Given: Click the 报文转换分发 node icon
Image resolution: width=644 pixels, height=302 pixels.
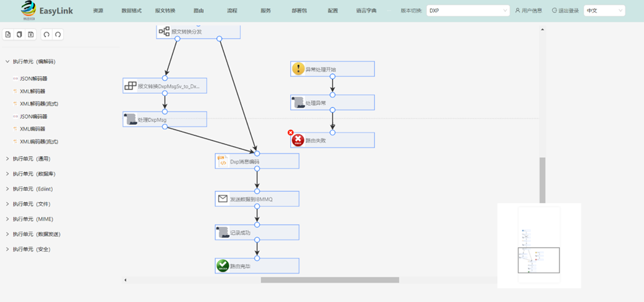Looking at the screenshot, I should click(x=164, y=32).
